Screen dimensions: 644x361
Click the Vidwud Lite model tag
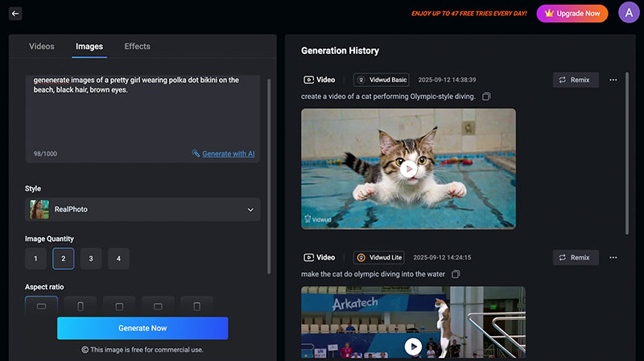(378, 257)
